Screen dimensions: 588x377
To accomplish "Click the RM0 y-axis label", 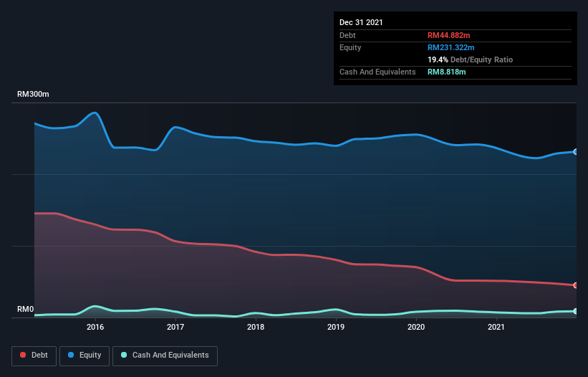I will [26, 310].
